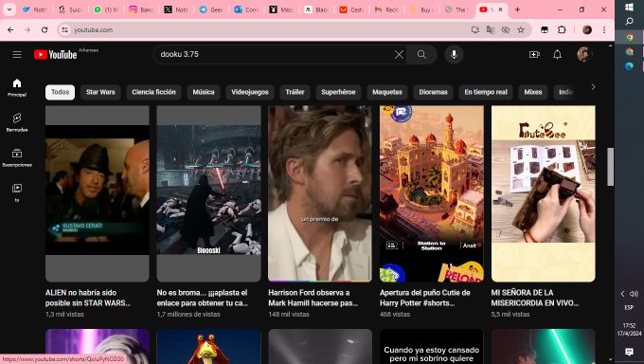This screenshot has height=364, width=644.
Task: Select the Mixes filter chip
Action: (x=533, y=92)
